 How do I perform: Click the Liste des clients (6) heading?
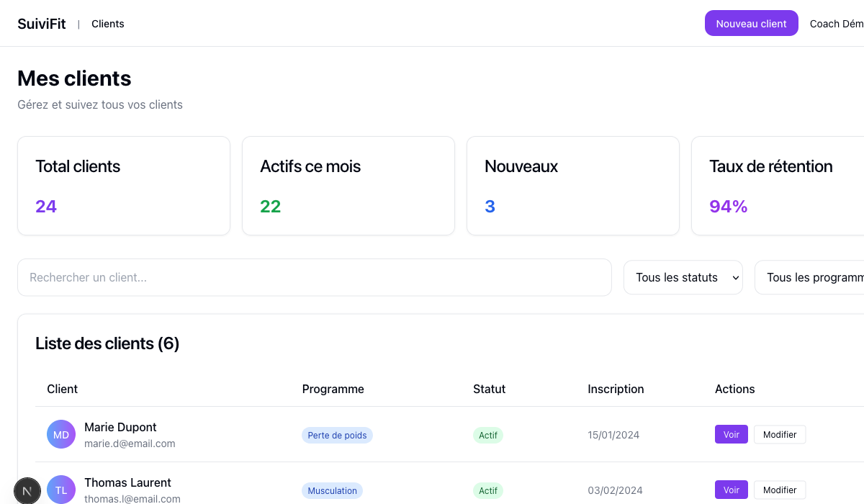tap(107, 343)
